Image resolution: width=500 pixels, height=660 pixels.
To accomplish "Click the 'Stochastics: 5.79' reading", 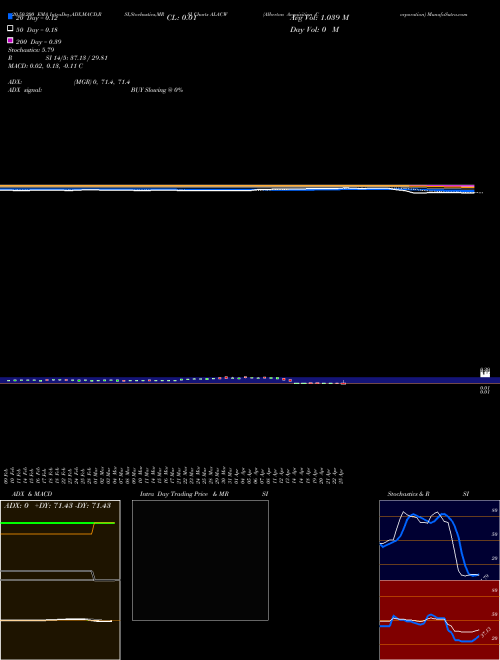I will (31, 50).
